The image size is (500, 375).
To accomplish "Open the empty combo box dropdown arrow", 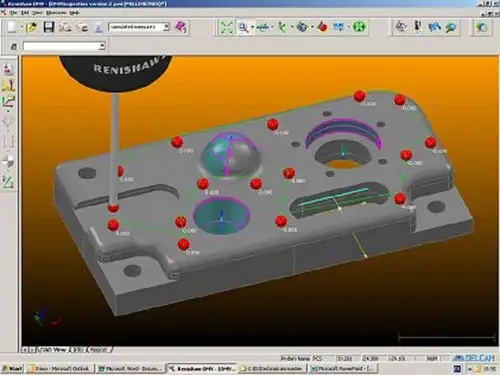I will click(102, 46).
